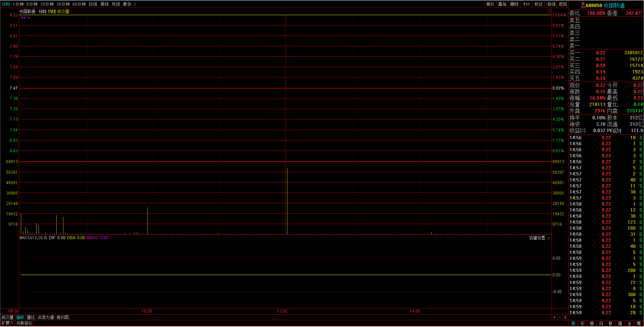The height and width of the screenshot is (327, 644).
Task: Open the 右键设置 settings menu
Action: tap(537, 238)
